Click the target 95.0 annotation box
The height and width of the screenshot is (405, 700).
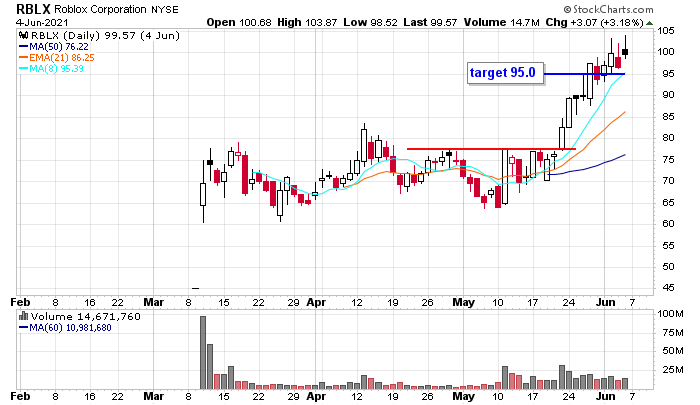tap(505, 73)
